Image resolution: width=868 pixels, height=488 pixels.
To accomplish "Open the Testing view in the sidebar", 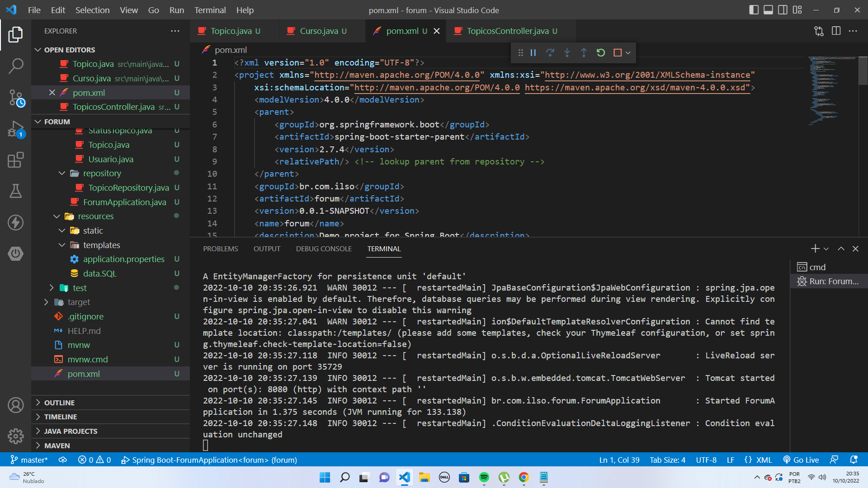I will (16, 191).
